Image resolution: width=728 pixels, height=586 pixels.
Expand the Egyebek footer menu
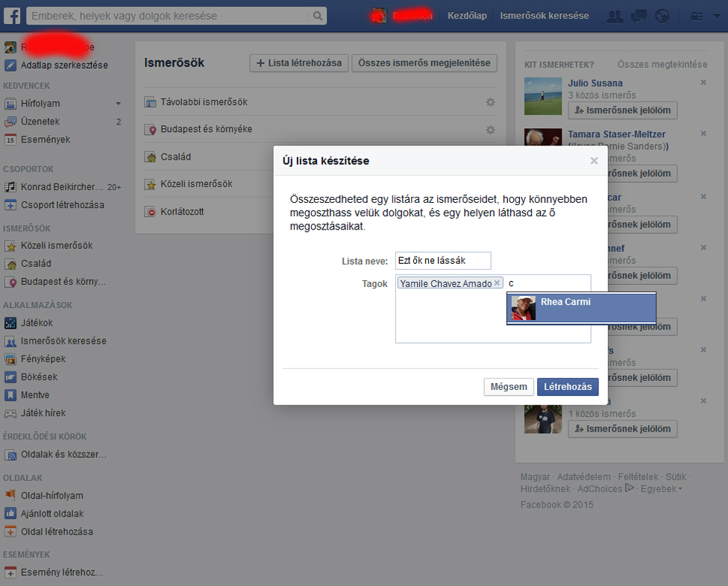point(662,489)
